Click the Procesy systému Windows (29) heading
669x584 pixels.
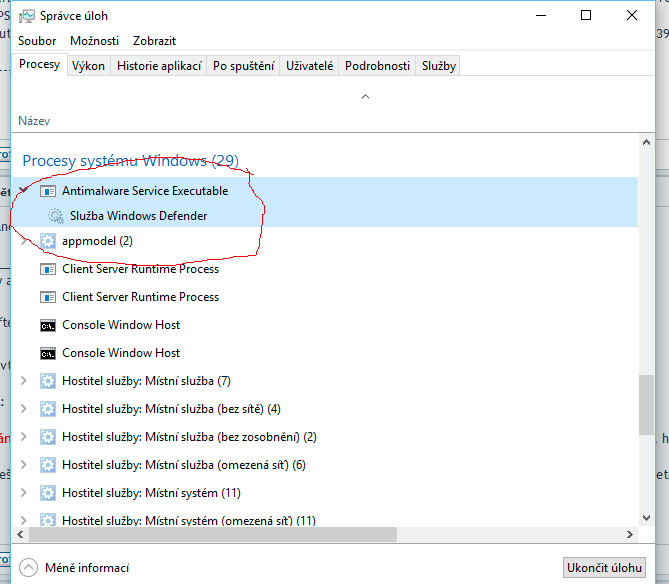(x=131, y=161)
